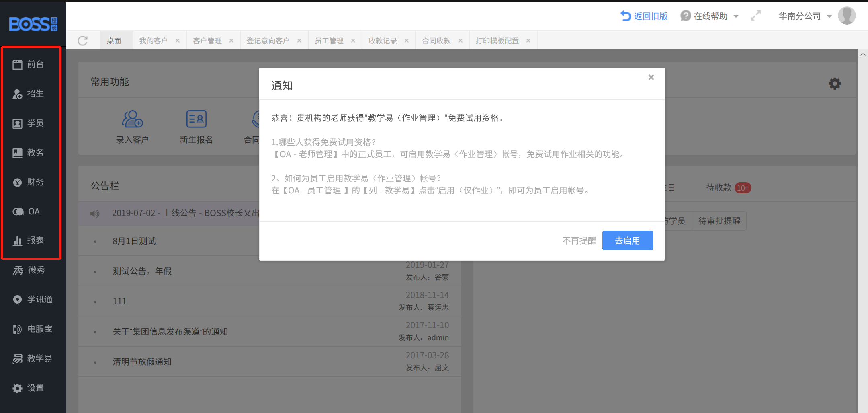868x413 pixels.
Task: Close the 收款记录 tab
Action: 406,41
